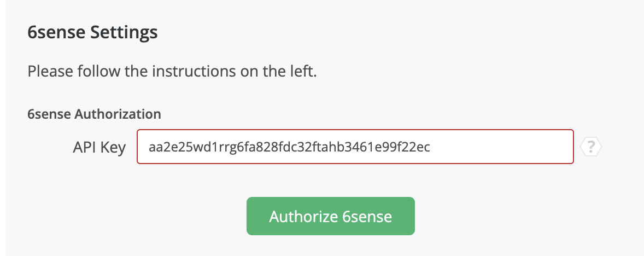Click the 'Please follow the instructions' text

172,71
